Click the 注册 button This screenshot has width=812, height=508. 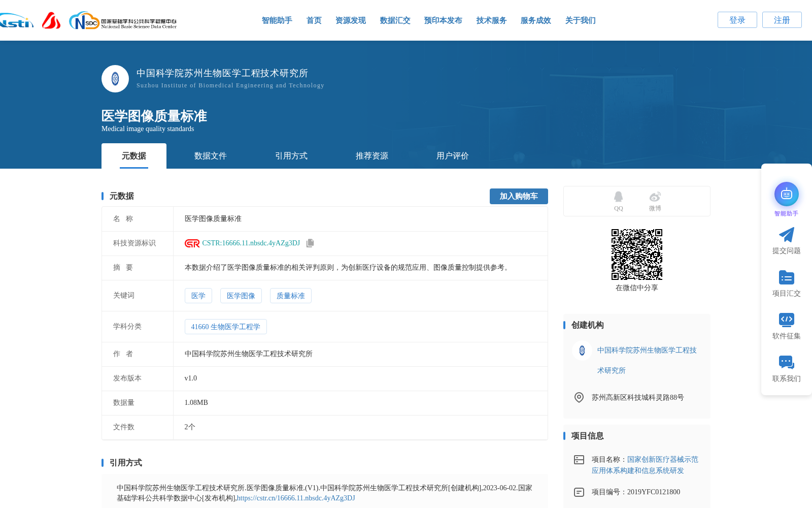pyautogui.click(x=782, y=20)
